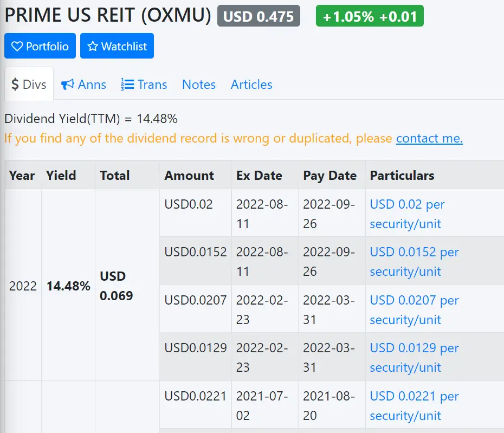Open 'USD 0.0152 per security/unit' link
504x433 pixels.
click(415, 261)
